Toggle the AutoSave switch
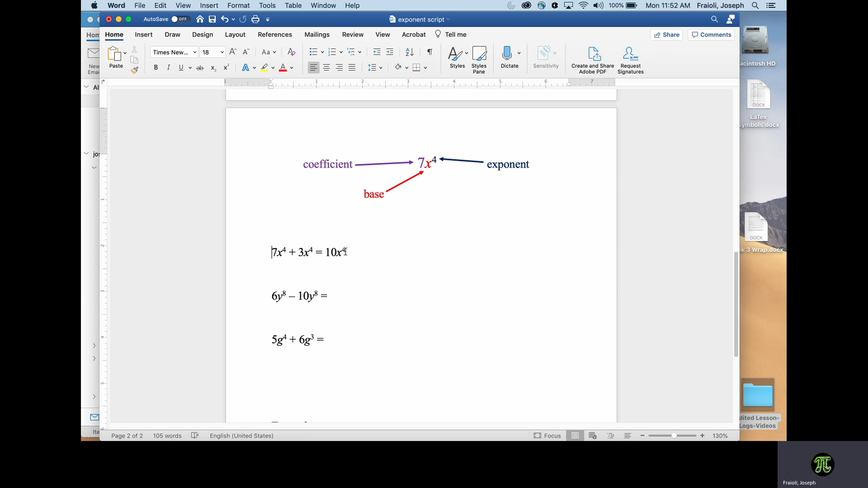This screenshot has width=868, height=488. [x=179, y=19]
